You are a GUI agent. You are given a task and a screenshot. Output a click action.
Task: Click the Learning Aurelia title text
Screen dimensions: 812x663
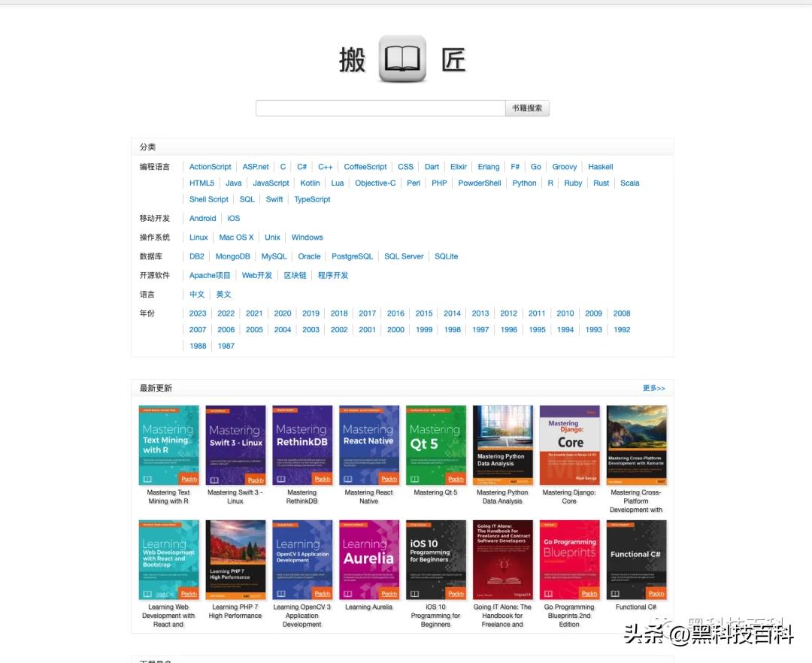click(x=368, y=607)
